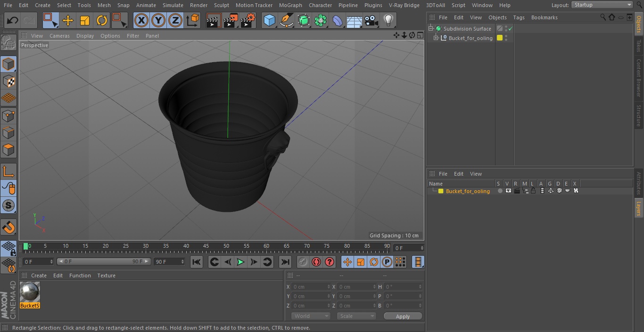Screen dimensions: 644x332
Task: Toggle layer visibility eye icon
Action: point(508,191)
